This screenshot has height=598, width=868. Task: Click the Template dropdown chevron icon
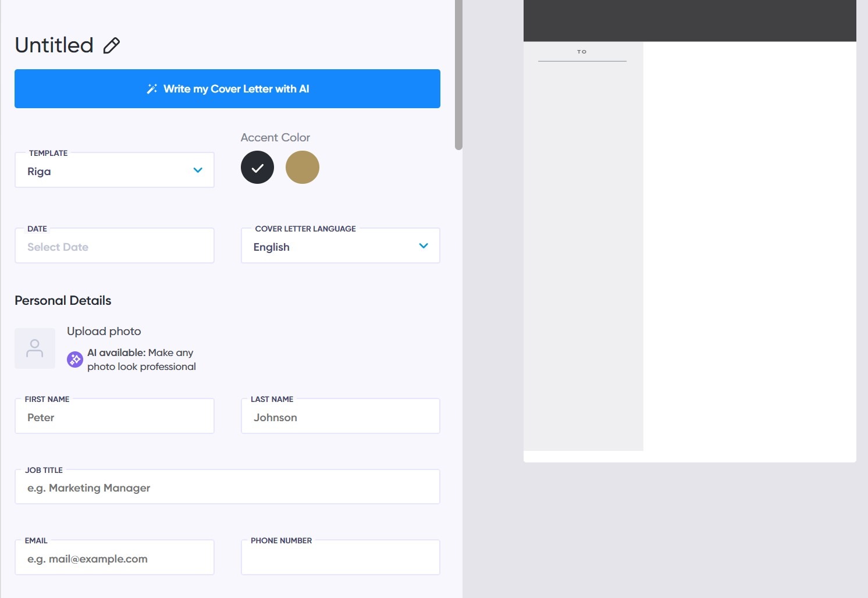tap(197, 170)
